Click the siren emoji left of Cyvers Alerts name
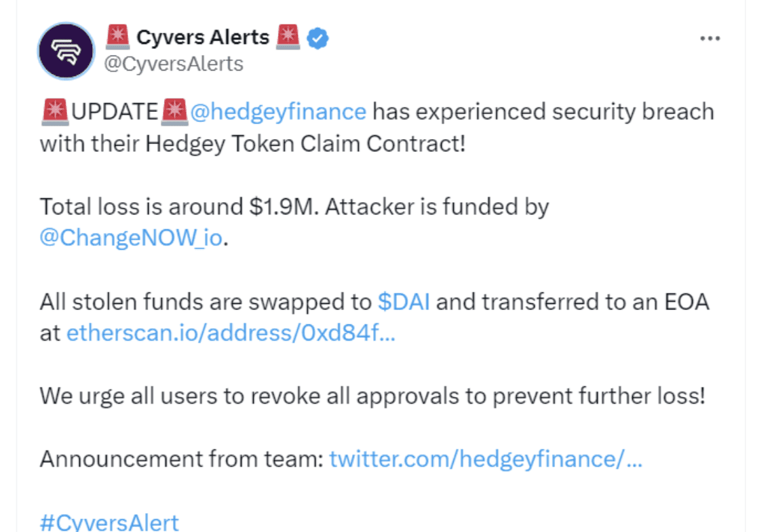This screenshot has height=532, width=772. (118, 37)
